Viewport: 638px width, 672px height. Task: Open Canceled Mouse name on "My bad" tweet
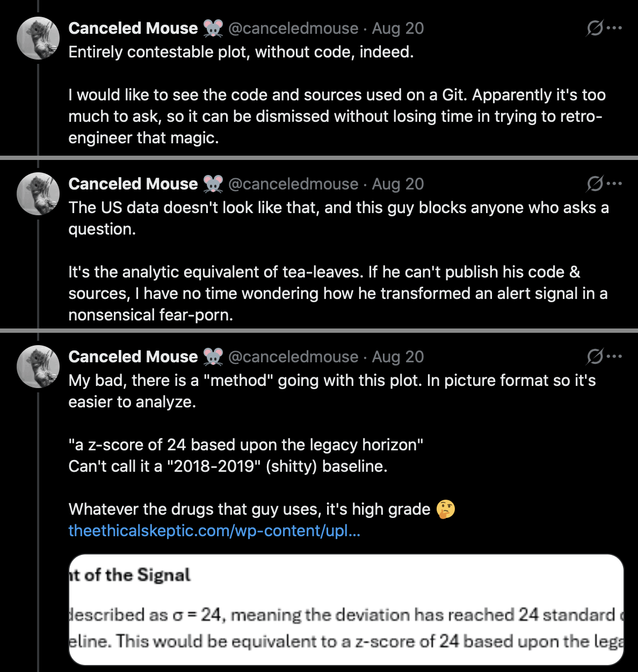click(133, 356)
